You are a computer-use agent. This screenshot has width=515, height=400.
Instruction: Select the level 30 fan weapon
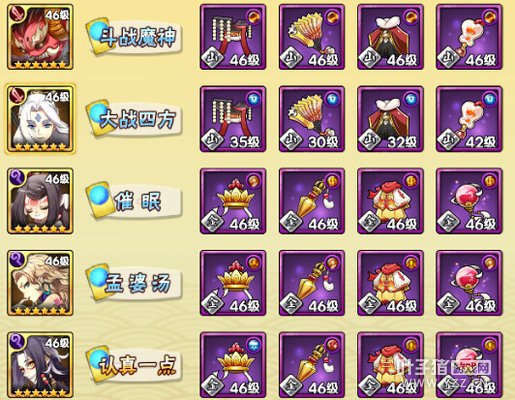(312, 119)
